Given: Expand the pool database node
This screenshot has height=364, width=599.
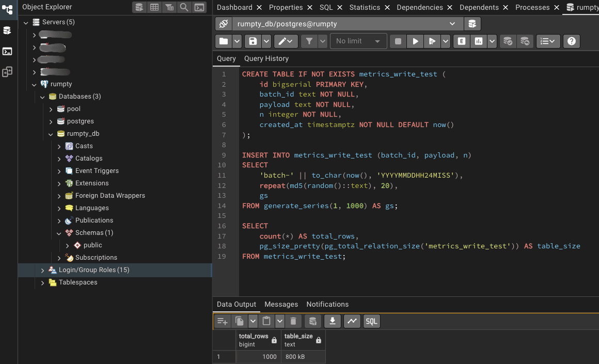Looking at the screenshot, I should tap(51, 109).
